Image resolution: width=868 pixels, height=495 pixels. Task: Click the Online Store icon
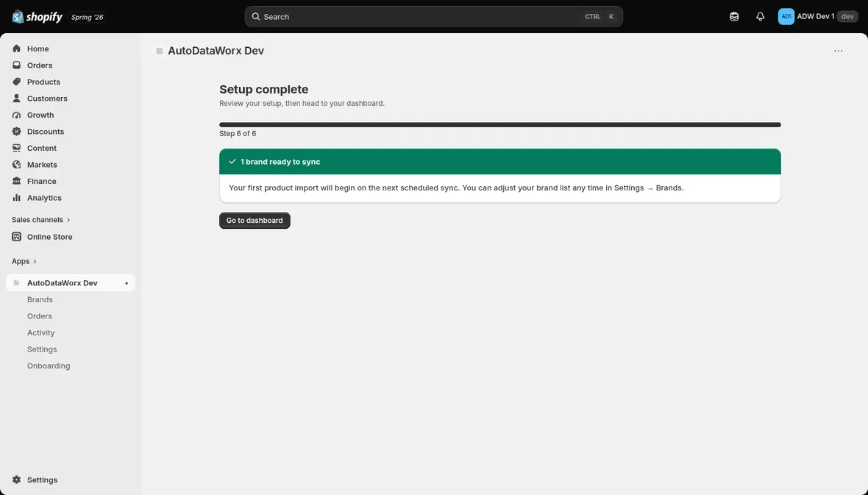pyautogui.click(x=17, y=237)
